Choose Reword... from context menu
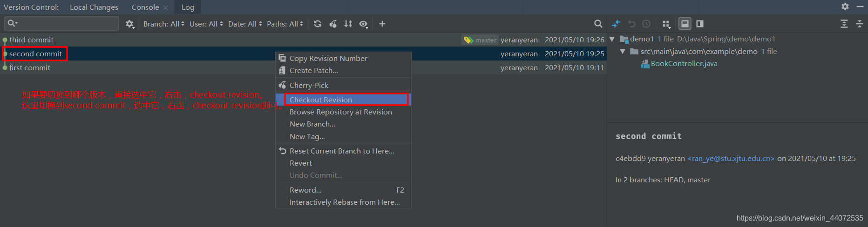 tap(344, 190)
